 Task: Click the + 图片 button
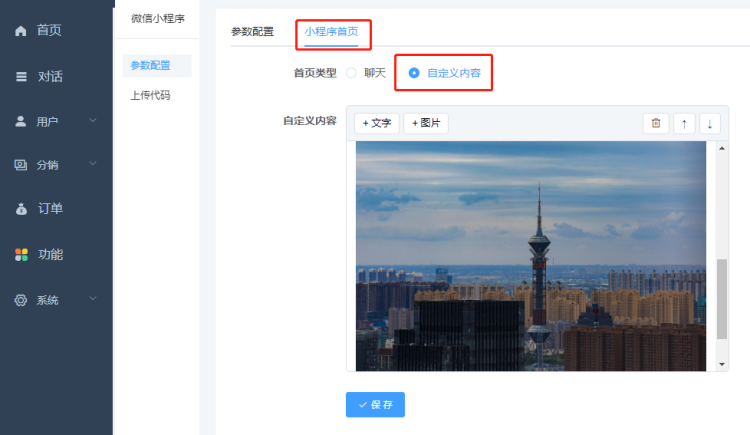point(426,123)
